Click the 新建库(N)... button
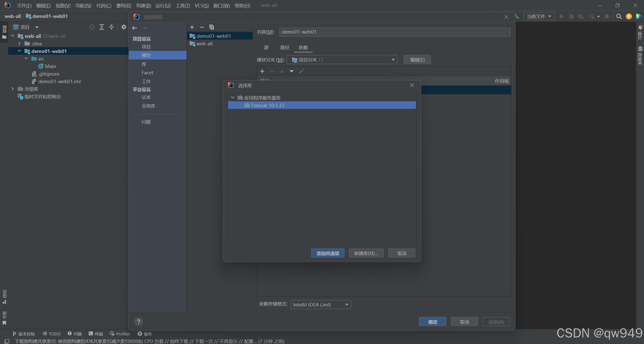 [366, 253]
